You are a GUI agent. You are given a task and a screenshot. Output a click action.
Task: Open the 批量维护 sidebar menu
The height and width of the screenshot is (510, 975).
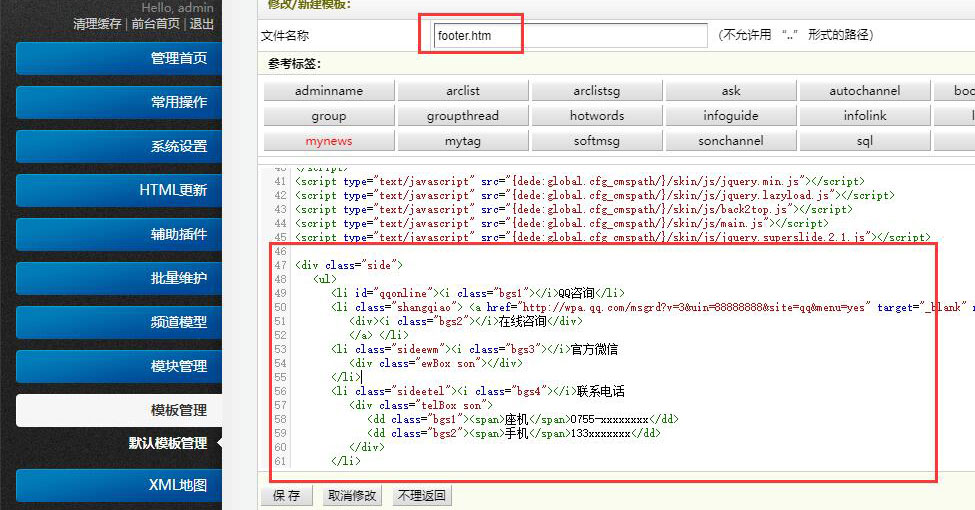point(119,278)
